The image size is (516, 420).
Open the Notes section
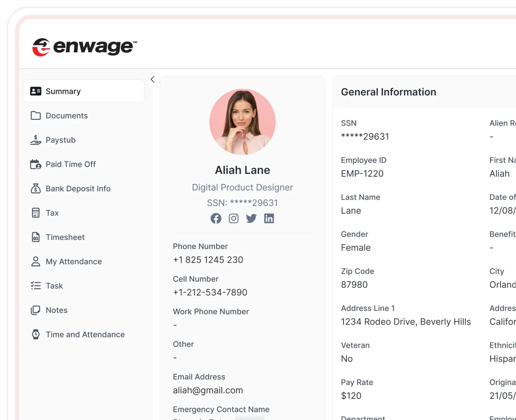pos(56,310)
